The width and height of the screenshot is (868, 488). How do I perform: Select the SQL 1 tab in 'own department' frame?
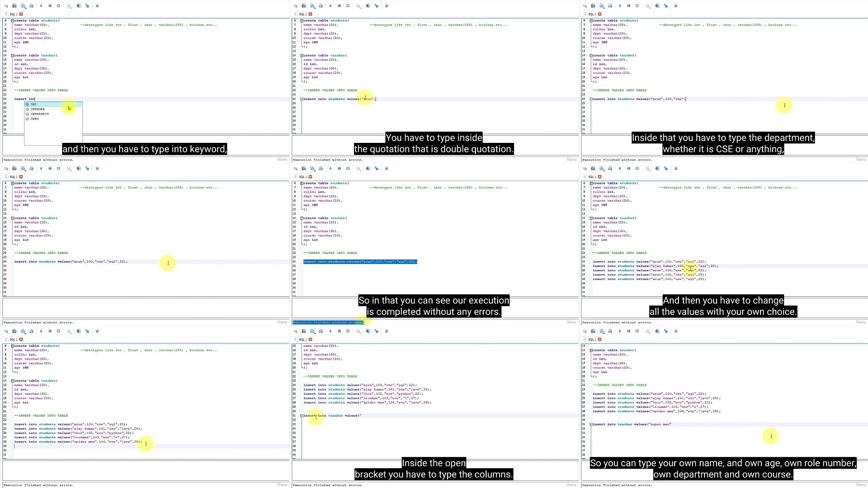click(x=592, y=339)
